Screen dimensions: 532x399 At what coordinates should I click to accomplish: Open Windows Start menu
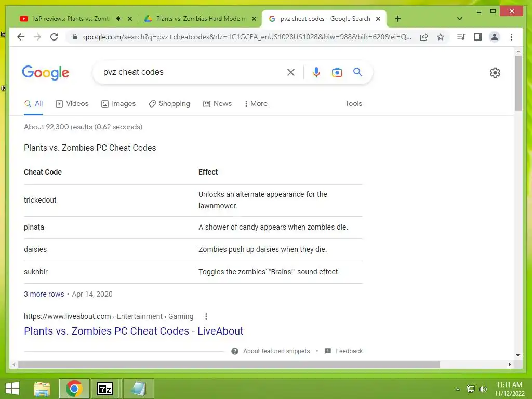point(12,389)
